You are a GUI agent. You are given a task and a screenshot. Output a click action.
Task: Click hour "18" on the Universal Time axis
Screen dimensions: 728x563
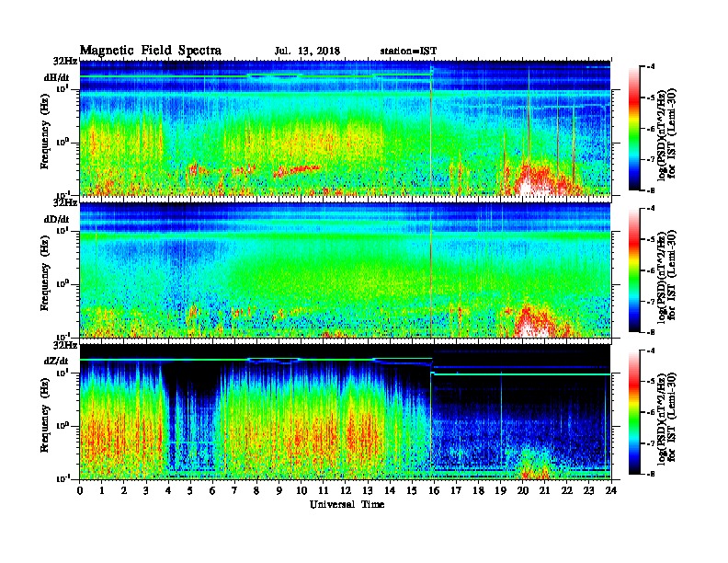coord(478,490)
